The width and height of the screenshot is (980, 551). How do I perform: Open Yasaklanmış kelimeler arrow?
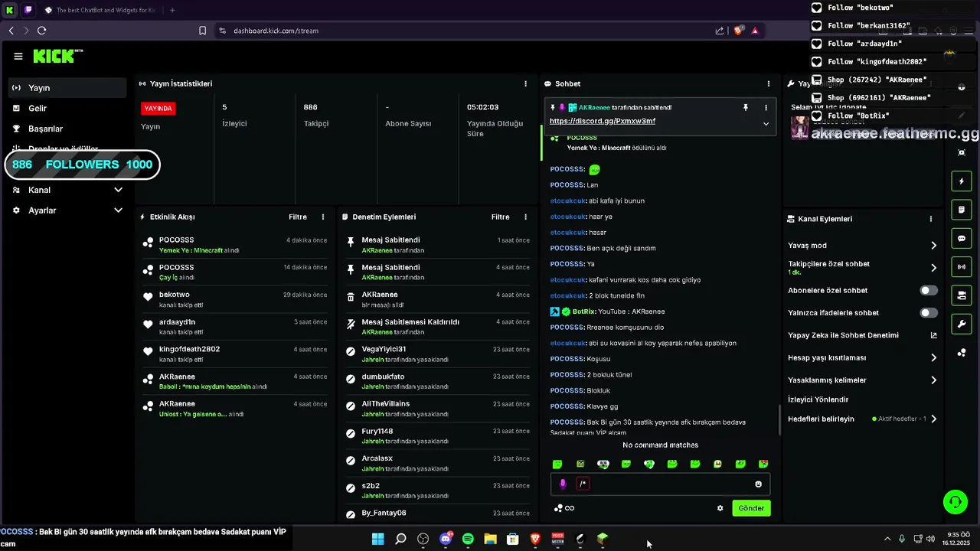click(x=933, y=380)
